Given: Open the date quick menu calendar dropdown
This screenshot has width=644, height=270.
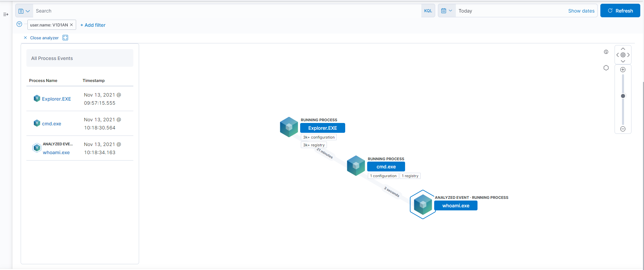Looking at the screenshot, I should [447, 11].
